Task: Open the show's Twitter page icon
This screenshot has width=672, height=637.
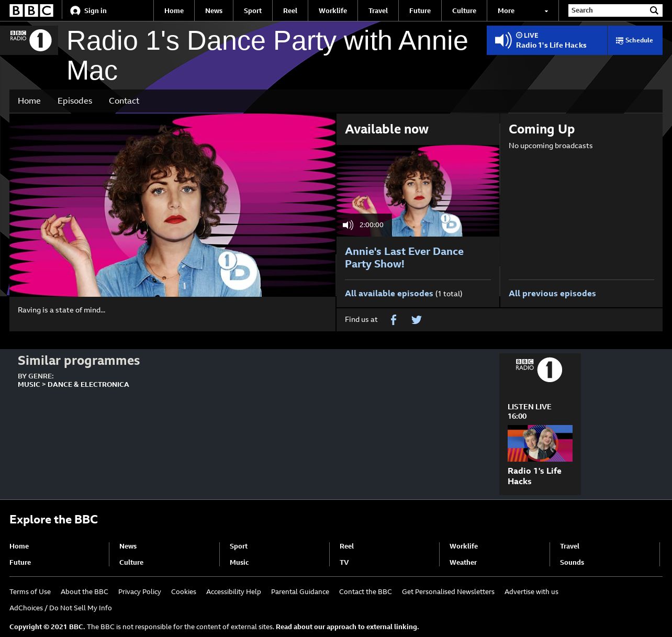Action: (417, 319)
